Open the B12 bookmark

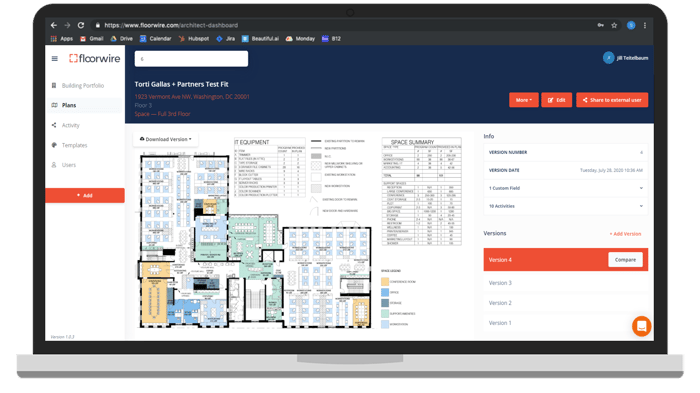(331, 39)
